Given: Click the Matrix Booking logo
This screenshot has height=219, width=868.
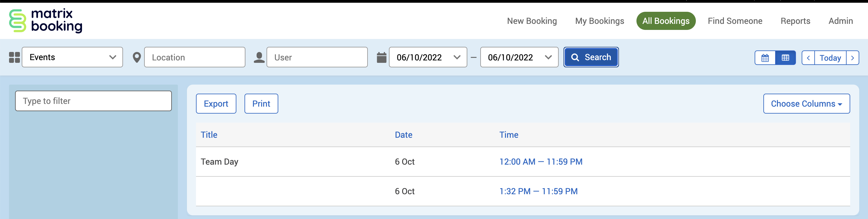Looking at the screenshot, I should [46, 21].
